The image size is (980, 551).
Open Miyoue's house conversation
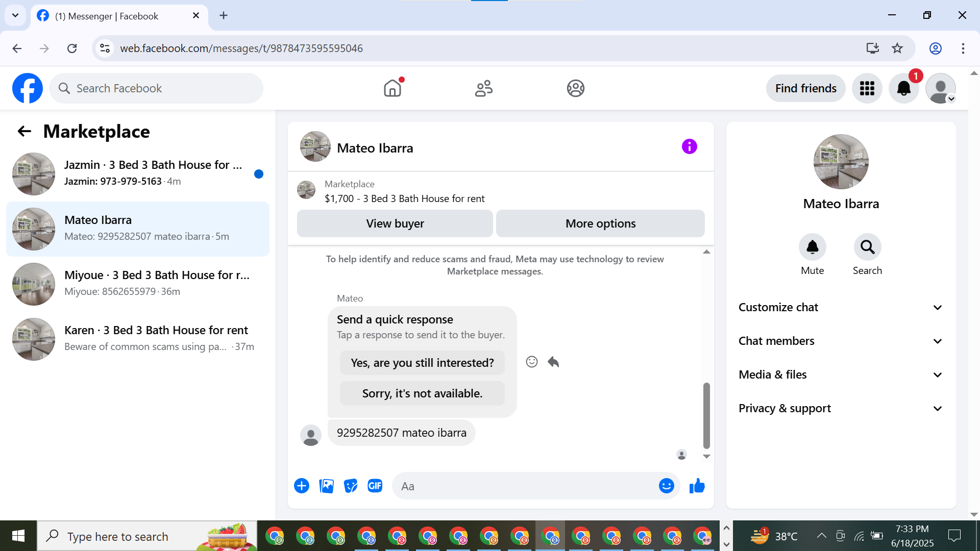pos(138,284)
